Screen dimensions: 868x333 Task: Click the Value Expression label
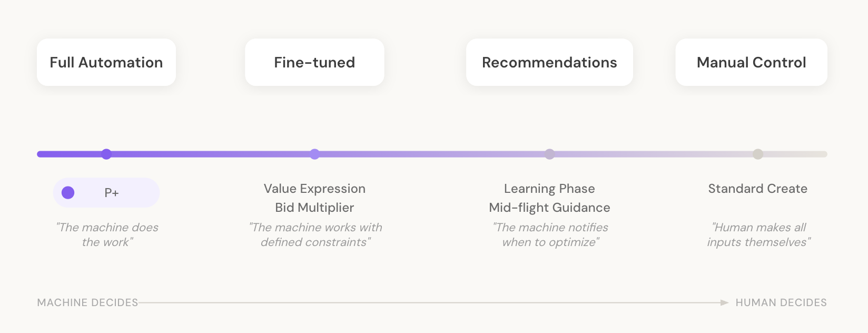[314, 189]
